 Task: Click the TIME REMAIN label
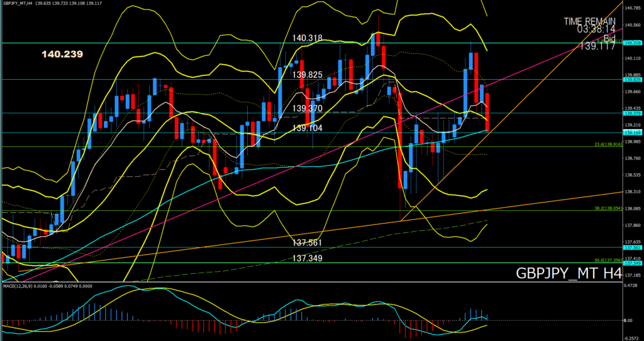589,21
